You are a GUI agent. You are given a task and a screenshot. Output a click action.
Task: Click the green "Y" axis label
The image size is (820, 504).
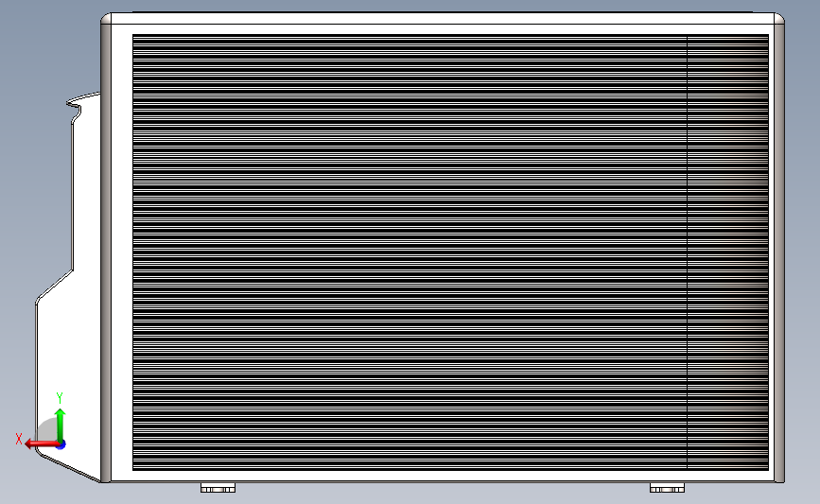pos(60,398)
